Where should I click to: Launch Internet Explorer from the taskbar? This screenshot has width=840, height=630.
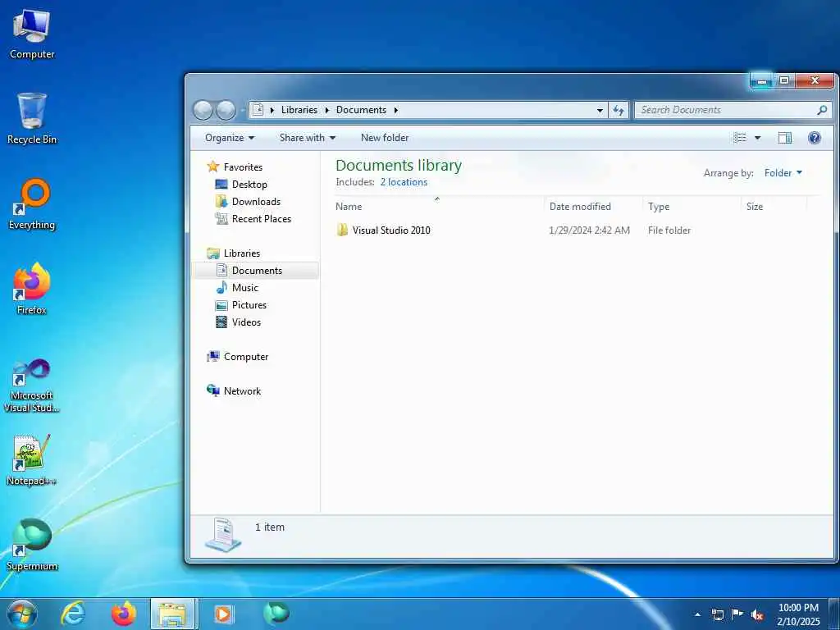73,614
